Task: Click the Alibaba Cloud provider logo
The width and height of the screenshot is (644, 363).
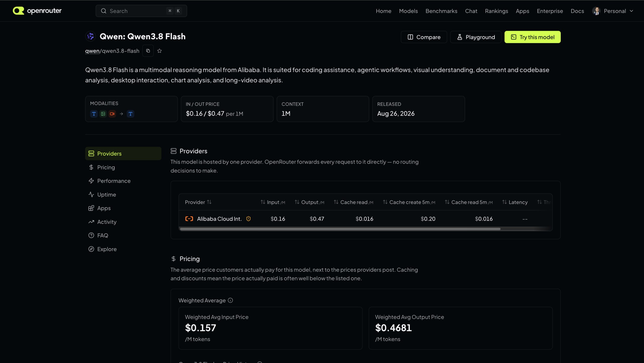Action: pos(189,219)
